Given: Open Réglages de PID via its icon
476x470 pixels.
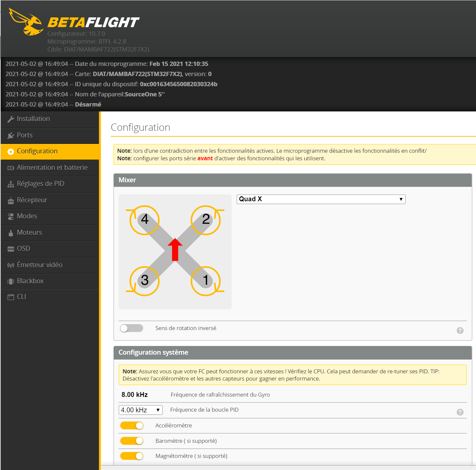Looking at the screenshot, I should pos(11,184).
